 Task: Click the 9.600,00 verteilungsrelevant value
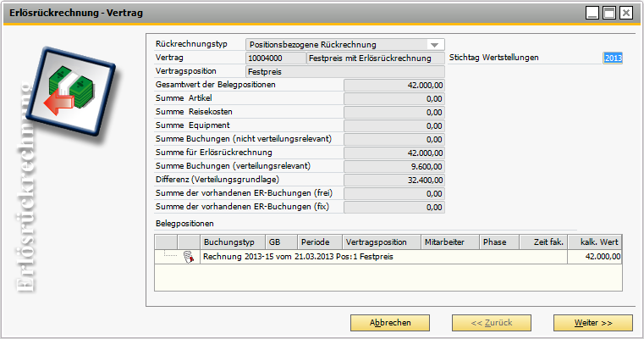(394, 167)
